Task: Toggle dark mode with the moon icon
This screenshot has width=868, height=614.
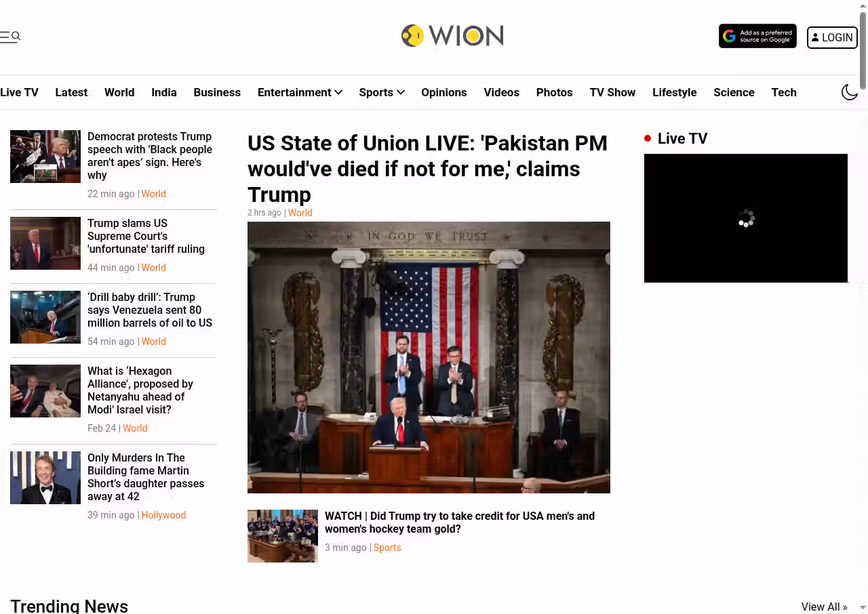Action: coord(850,92)
